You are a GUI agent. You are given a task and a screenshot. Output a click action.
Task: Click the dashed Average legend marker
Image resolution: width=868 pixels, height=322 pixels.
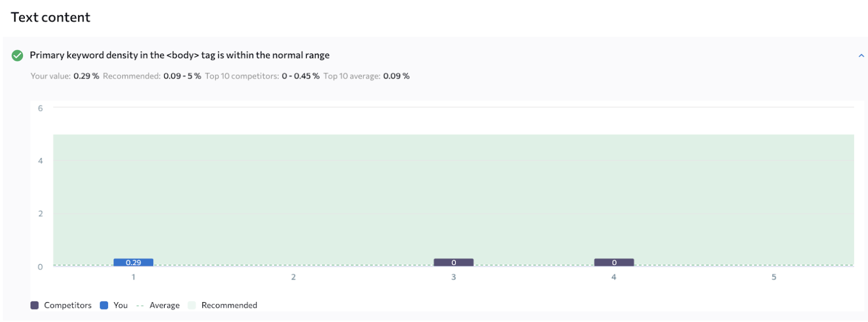(x=140, y=305)
